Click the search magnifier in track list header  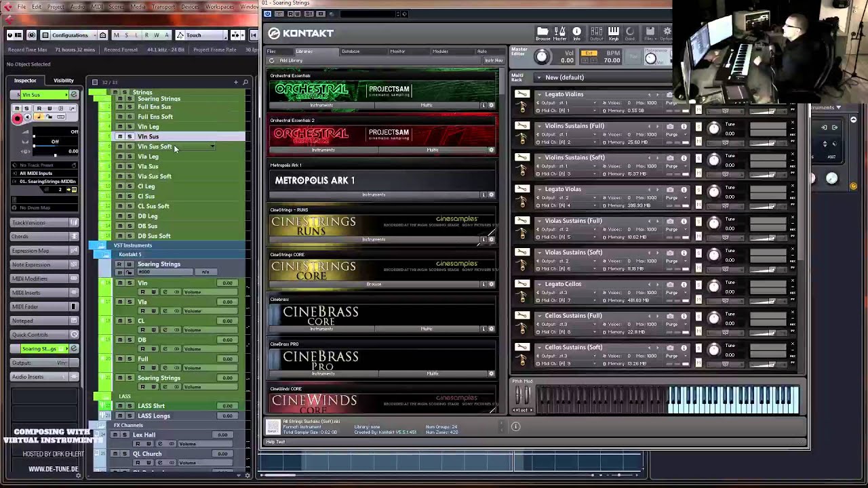(x=245, y=82)
